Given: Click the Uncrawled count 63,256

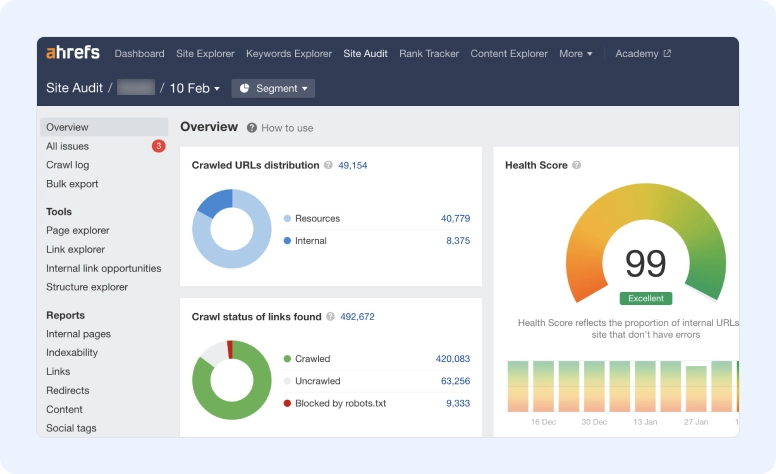Looking at the screenshot, I should click(x=455, y=381).
